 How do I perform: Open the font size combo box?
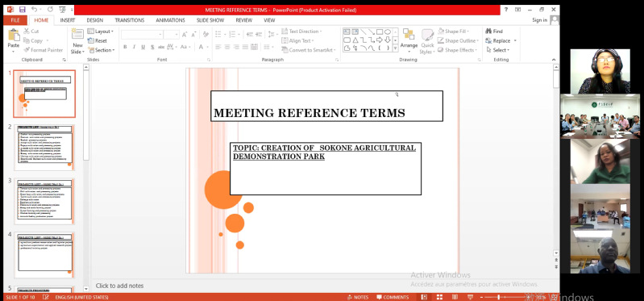[171, 35]
